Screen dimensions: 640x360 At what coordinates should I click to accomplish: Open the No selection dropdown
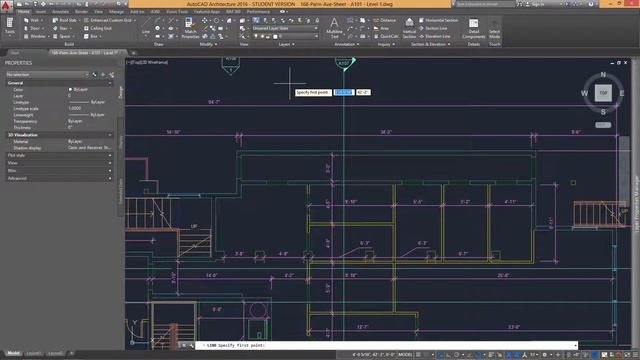click(47, 75)
